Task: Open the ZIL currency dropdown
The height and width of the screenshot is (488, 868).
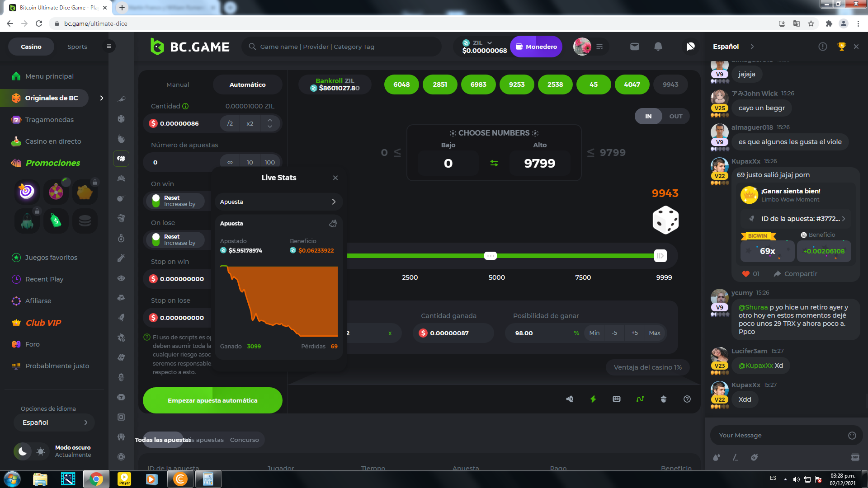Action: point(483,43)
